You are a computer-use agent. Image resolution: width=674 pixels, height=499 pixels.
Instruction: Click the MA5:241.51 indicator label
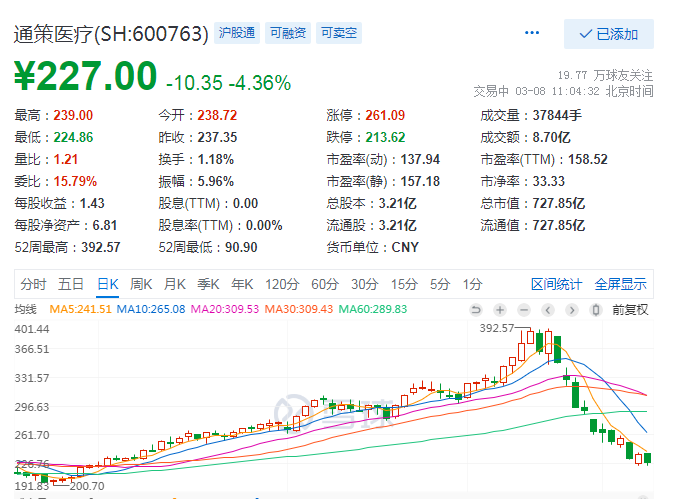click(80, 309)
